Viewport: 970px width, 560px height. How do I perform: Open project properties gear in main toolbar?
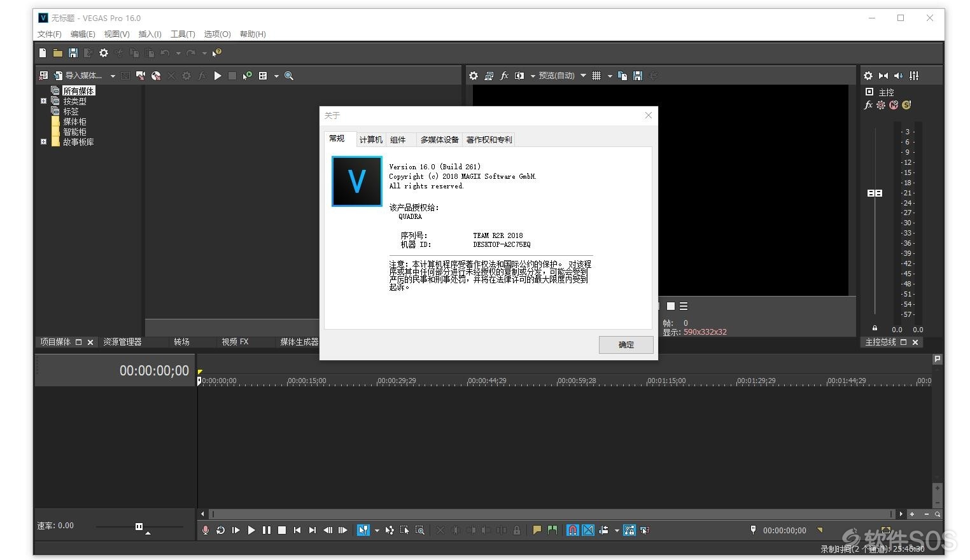[104, 53]
